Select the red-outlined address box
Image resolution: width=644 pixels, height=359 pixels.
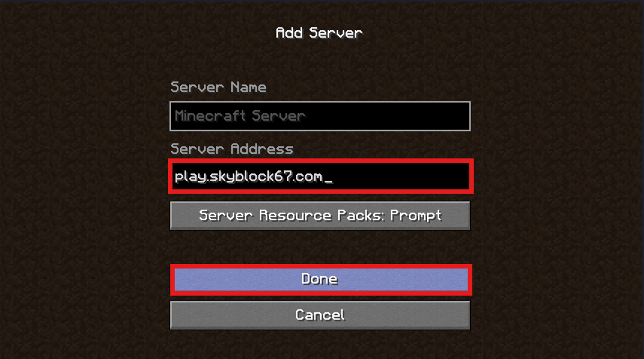[321, 176]
